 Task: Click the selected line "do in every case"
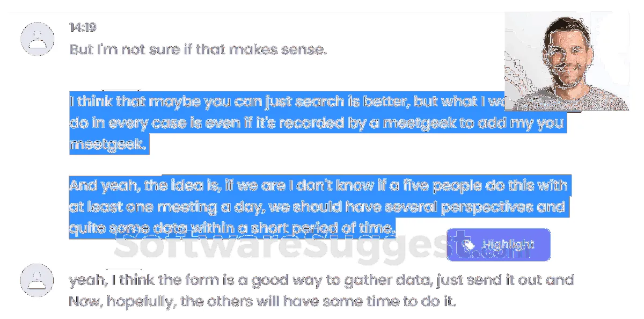tap(317, 123)
